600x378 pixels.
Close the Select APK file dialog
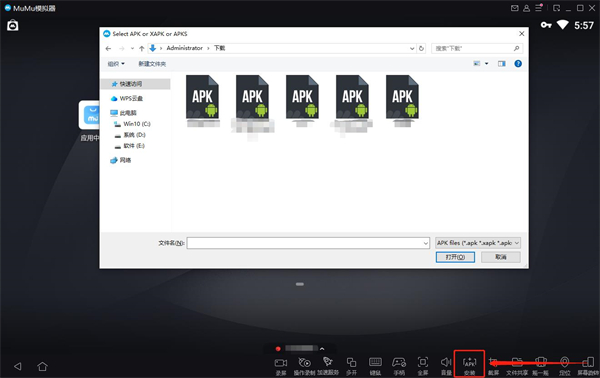coord(522,34)
